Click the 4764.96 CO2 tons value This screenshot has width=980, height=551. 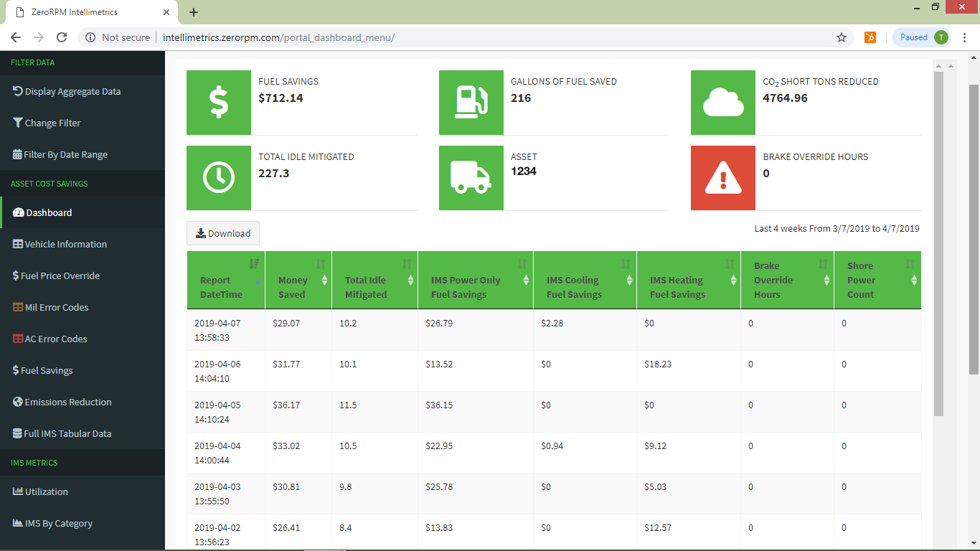(785, 98)
